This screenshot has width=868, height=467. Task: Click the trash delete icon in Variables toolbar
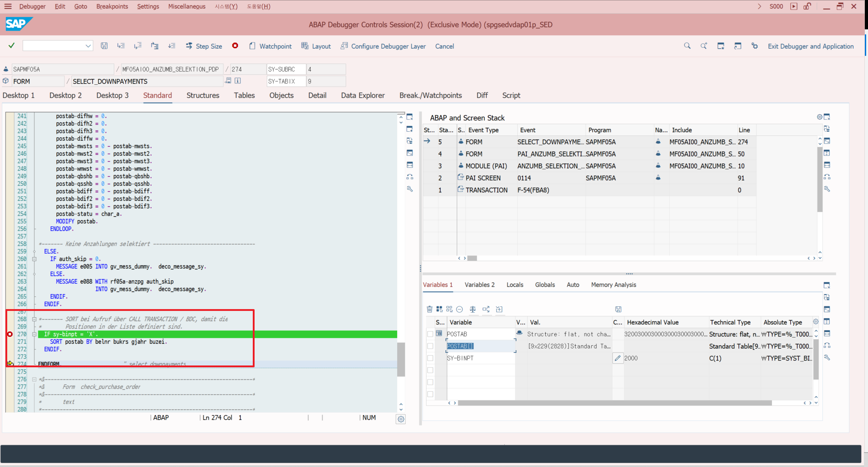pos(430,309)
